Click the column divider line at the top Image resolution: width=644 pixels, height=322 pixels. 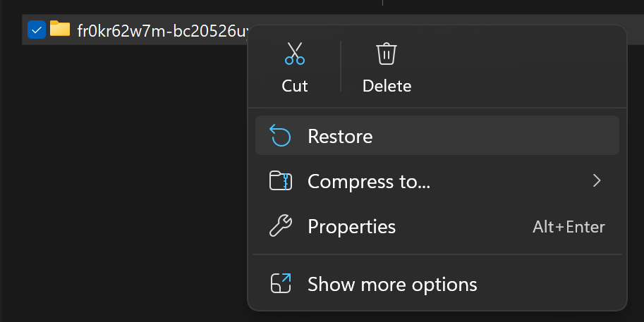click(382, 3)
